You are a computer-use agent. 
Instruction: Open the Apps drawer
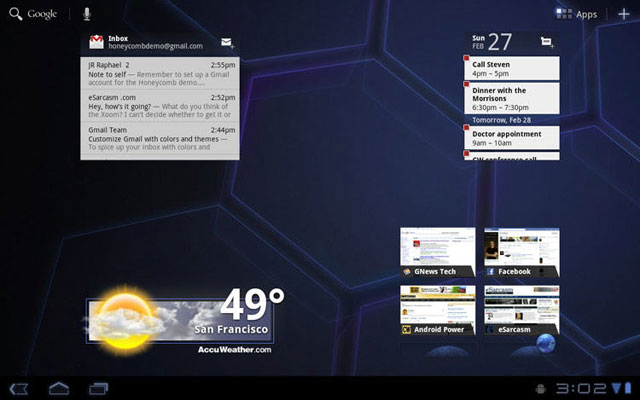576,14
